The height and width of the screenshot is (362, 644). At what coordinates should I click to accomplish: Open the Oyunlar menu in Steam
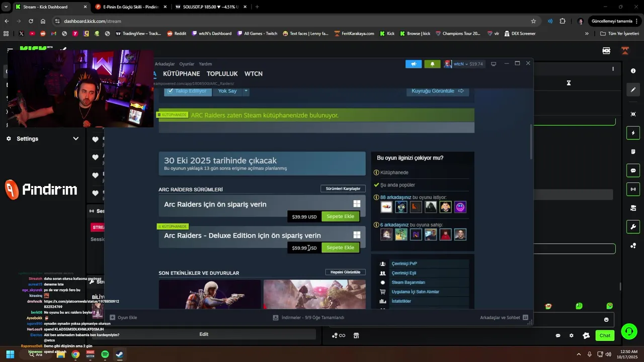coord(187,64)
